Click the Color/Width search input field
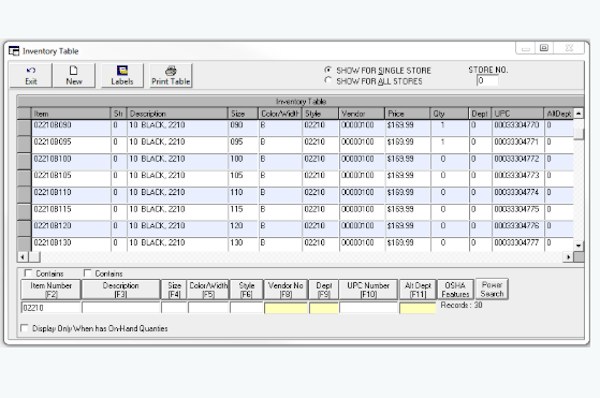The image size is (600, 398). (209, 308)
